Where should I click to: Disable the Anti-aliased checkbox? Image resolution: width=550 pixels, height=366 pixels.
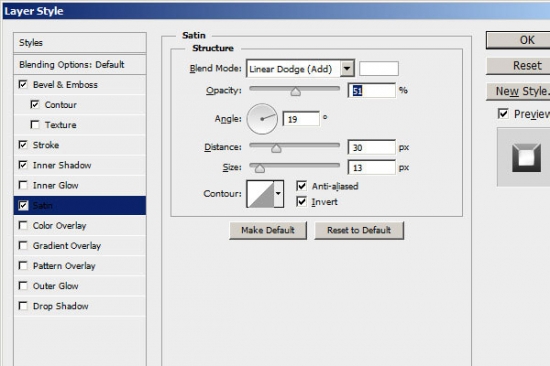[302, 186]
